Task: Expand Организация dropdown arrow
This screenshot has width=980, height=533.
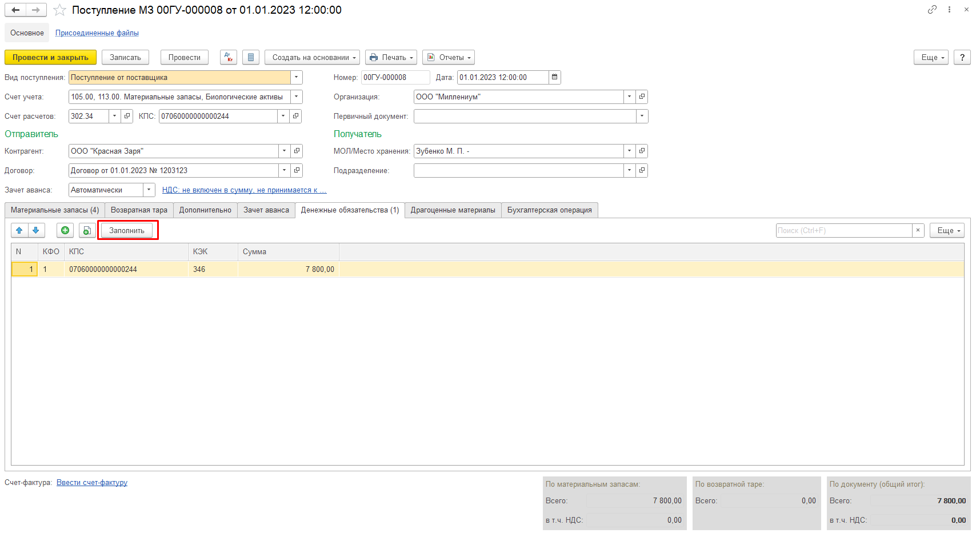Action: pos(629,97)
